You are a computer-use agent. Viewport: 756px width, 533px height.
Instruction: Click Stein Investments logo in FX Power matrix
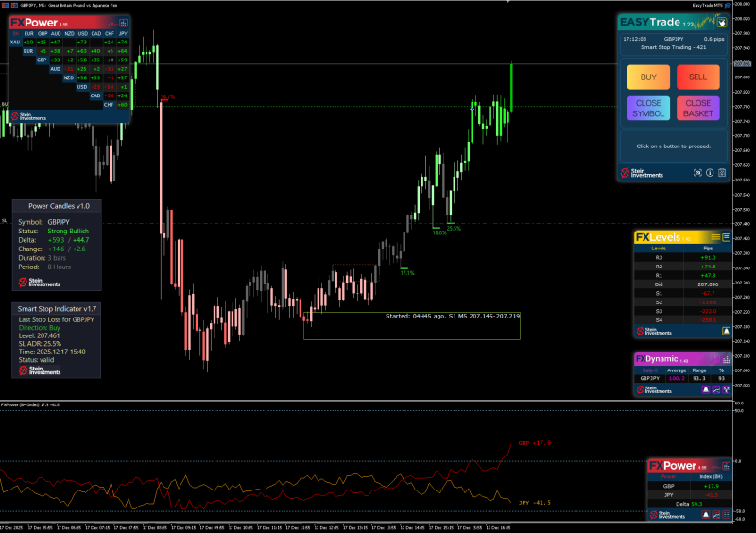pyautogui.click(x=29, y=117)
